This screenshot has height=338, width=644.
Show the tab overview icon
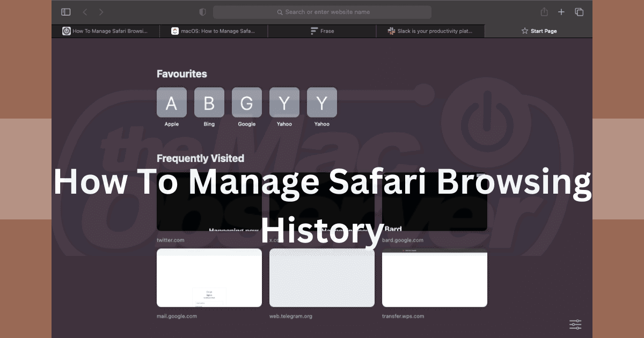579,12
